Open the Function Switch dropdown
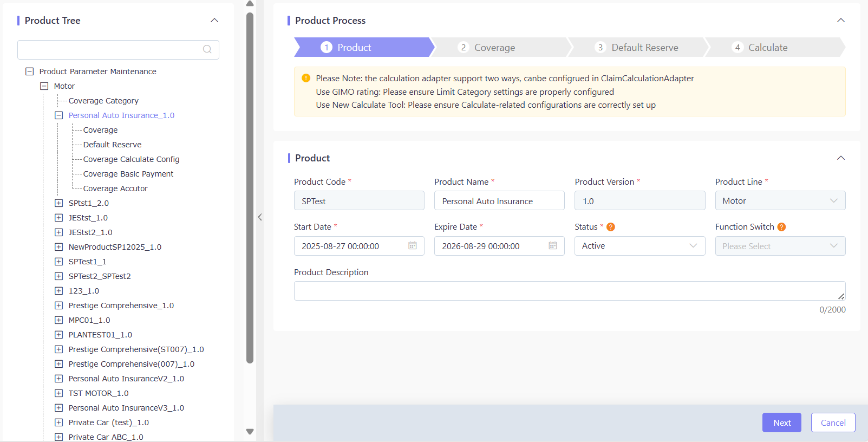Viewport: 868px width, 442px height. click(x=780, y=246)
